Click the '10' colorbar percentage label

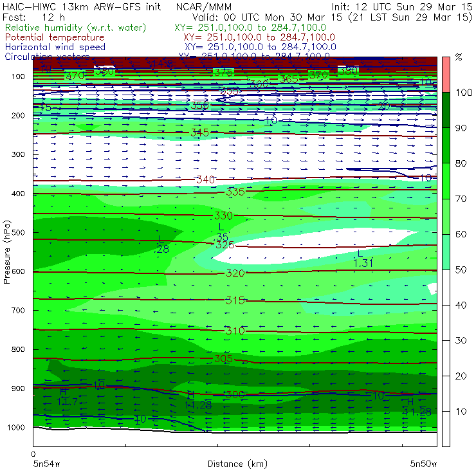click(x=461, y=412)
